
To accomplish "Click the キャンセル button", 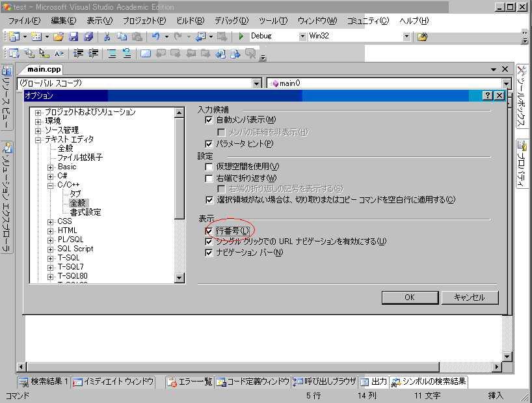I will coord(470,297).
